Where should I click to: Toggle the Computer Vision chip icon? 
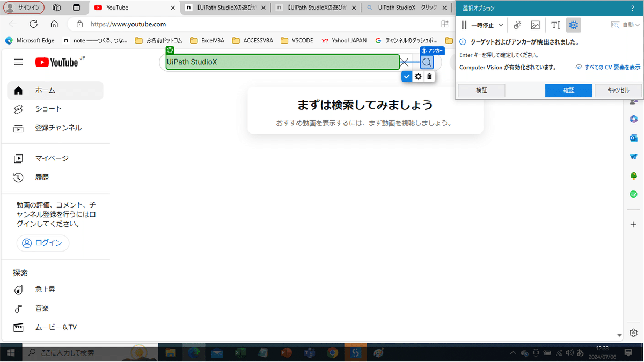click(x=573, y=25)
